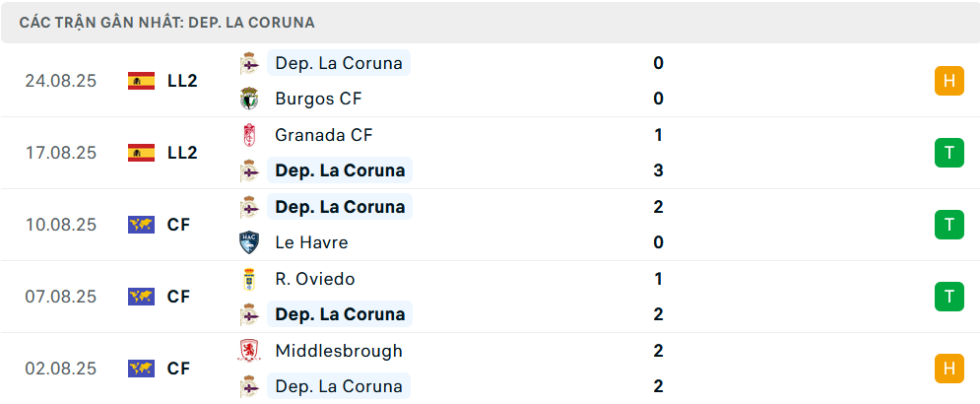Click the Burgos CF club crest
The height and width of the screenshot is (404, 980).
[249, 99]
